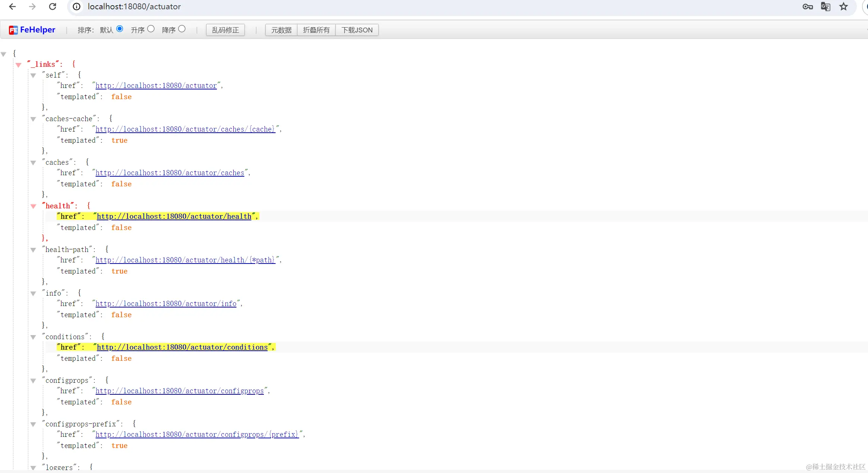This screenshot has width=868, height=473.
Task: Click the 元数据 toolbar button
Action: click(281, 30)
